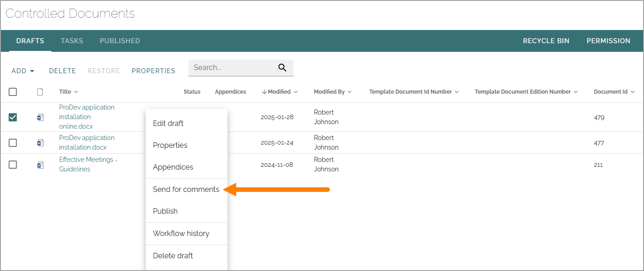This screenshot has width=644, height=271.
Task: Toggle the select-all checkbox in header
Action: (13, 92)
